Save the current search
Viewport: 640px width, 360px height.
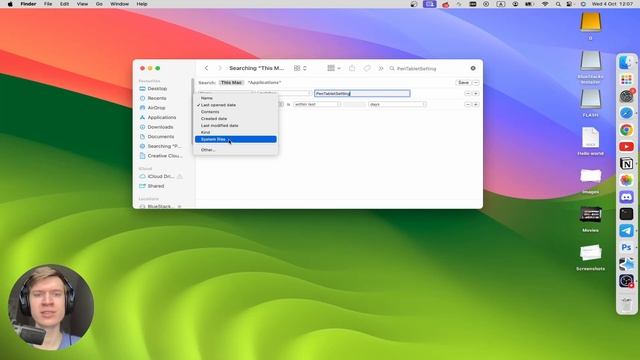[x=463, y=82]
